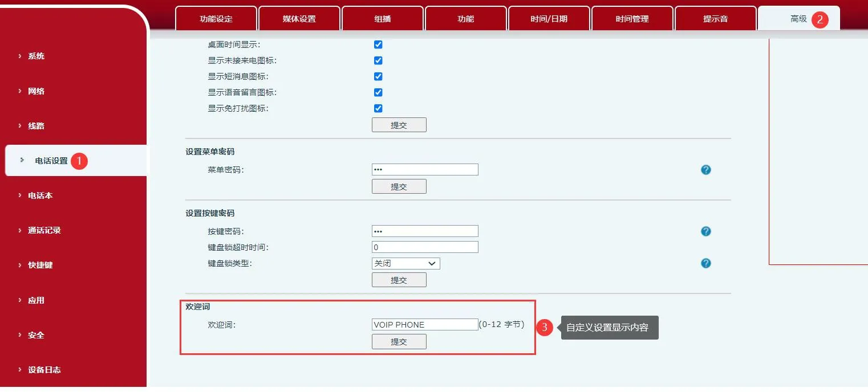Viewport: 868px width, 392px height.
Task: Click 提交 under 菜单密码
Action: pyautogui.click(x=399, y=186)
